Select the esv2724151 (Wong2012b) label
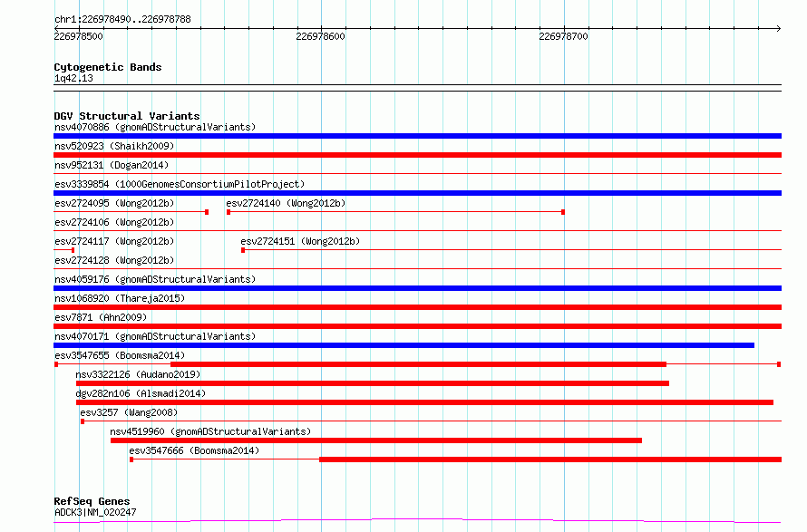This screenshot has width=807, height=532. 300,241
